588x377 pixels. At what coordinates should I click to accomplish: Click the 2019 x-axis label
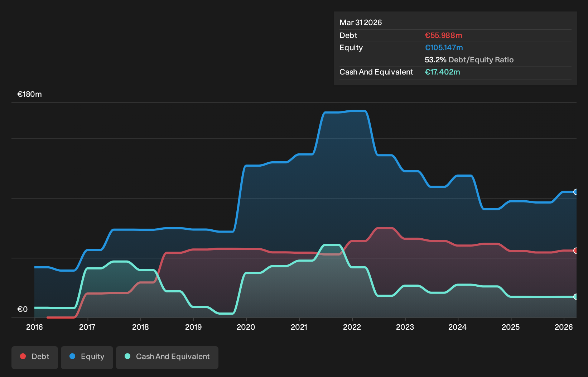[193, 327]
